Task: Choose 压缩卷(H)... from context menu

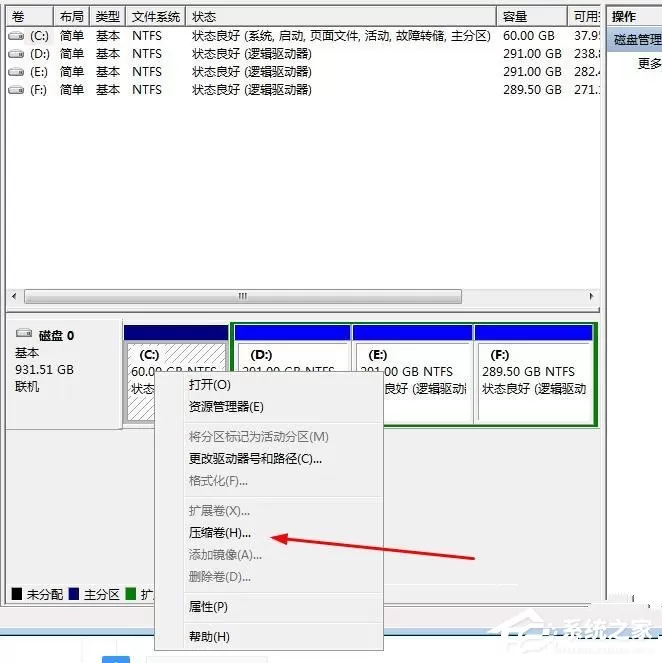Action: (x=220, y=533)
